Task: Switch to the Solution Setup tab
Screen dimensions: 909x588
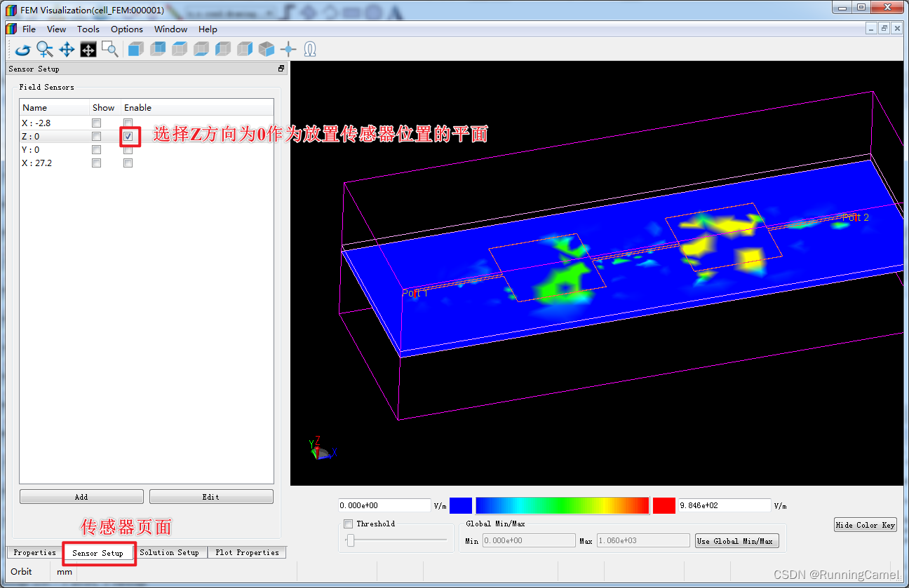Action: tap(169, 552)
